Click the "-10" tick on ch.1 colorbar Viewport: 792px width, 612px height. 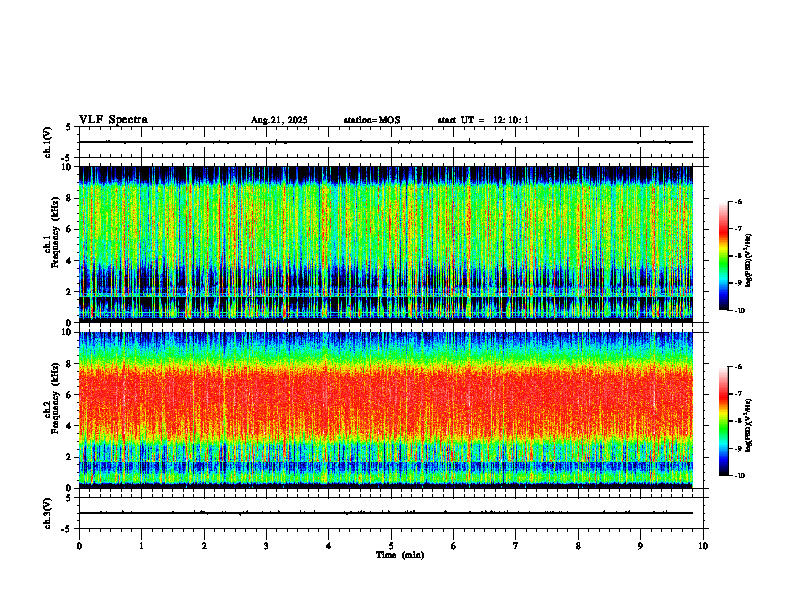coord(740,311)
